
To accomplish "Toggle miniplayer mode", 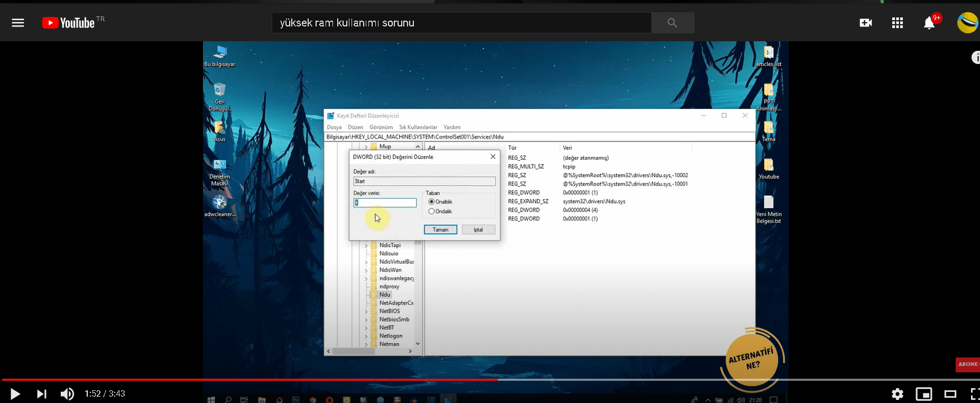I will (x=923, y=393).
